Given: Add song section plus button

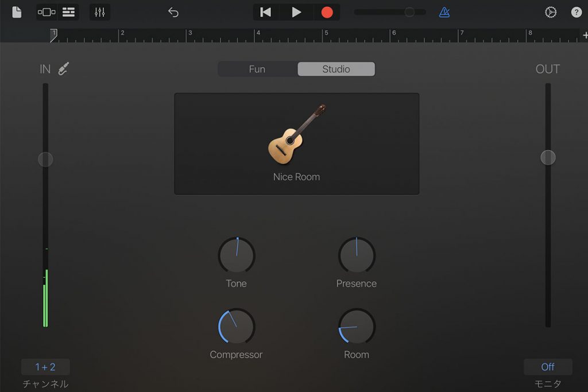Looking at the screenshot, I should (585, 35).
